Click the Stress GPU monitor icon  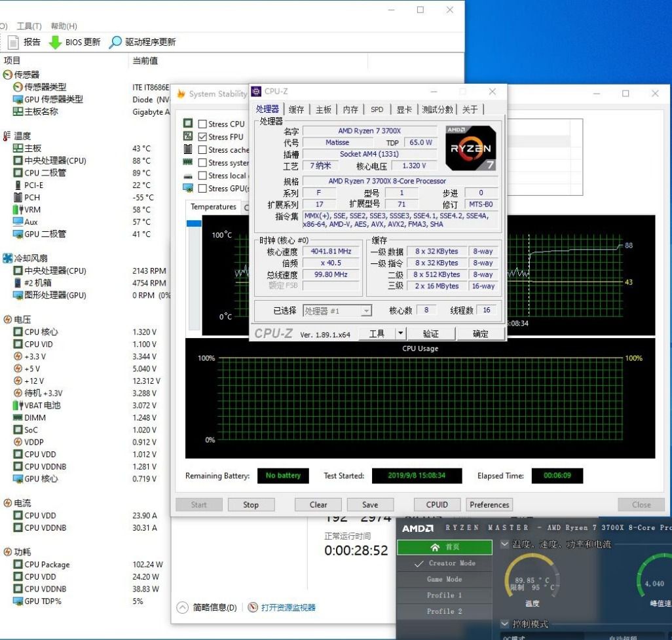187,189
